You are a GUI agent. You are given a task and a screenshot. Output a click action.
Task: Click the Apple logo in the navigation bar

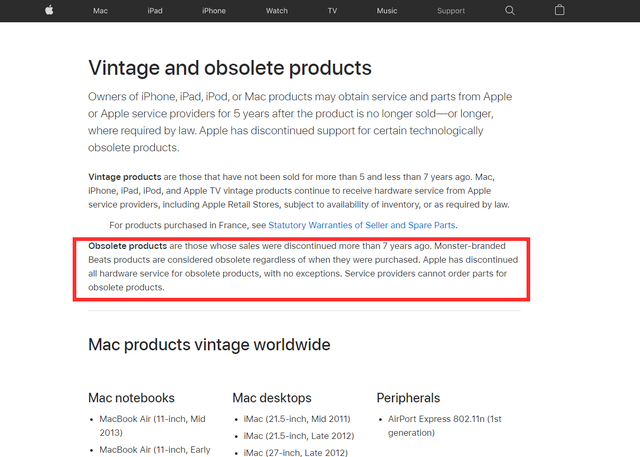[50, 10]
